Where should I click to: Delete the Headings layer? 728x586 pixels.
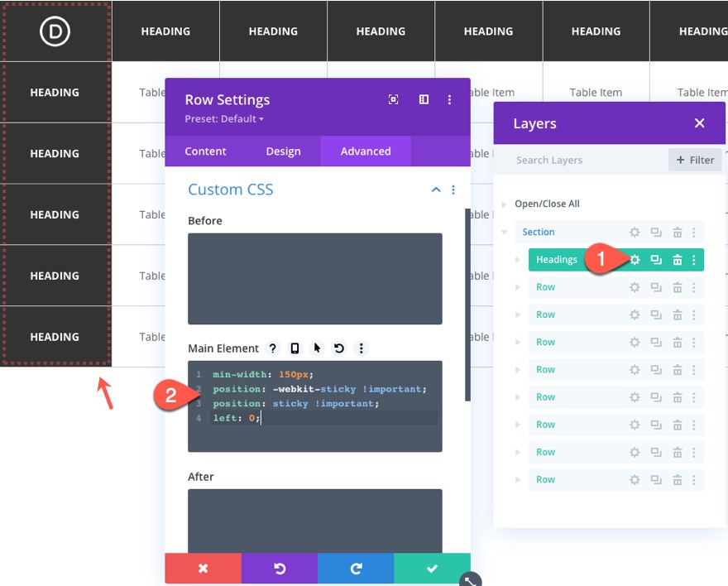point(678,260)
